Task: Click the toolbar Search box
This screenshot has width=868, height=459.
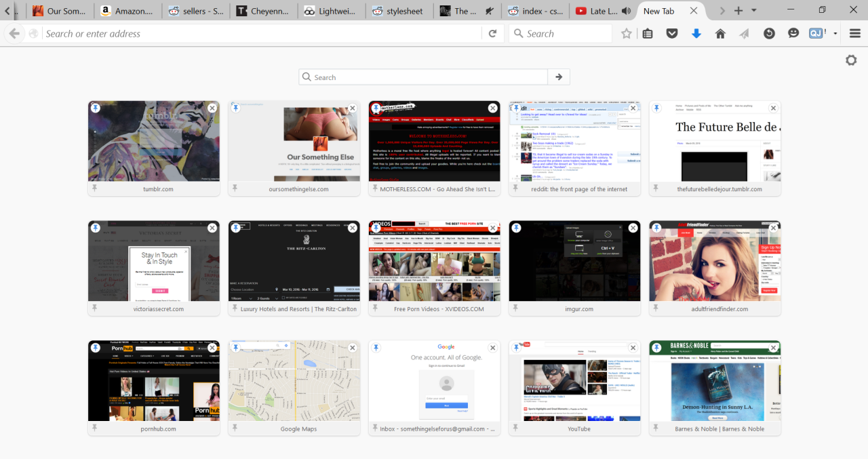Action: (x=560, y=33)
